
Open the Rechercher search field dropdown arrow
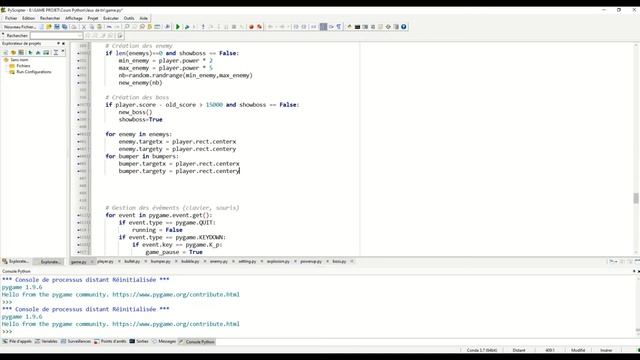click(x=80, y=36)
